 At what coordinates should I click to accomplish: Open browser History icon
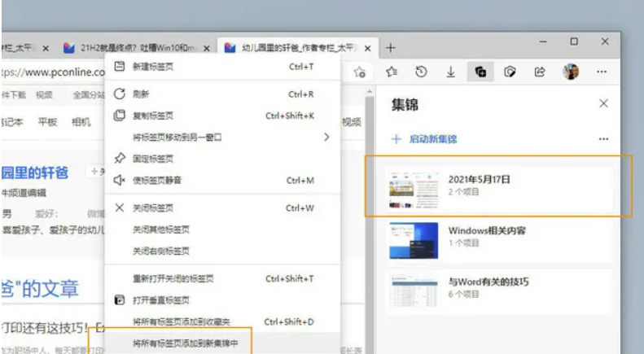[x=421, y=72]
